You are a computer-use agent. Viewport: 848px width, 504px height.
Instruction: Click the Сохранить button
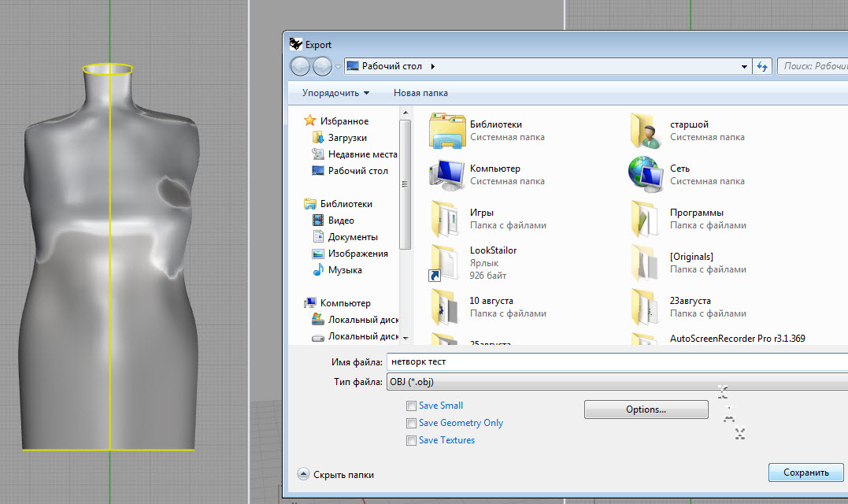[x=805, y=472]
